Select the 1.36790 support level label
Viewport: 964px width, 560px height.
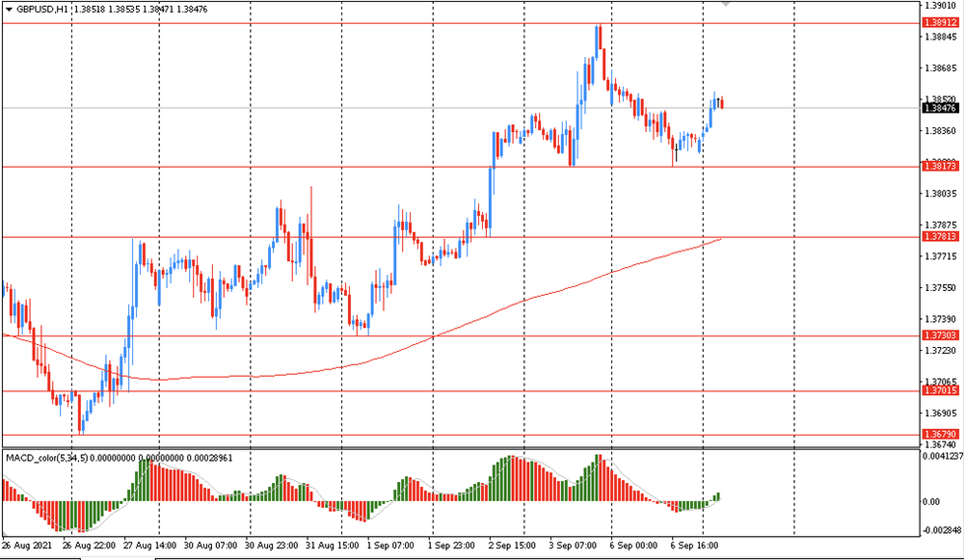[x=941, y=435]
